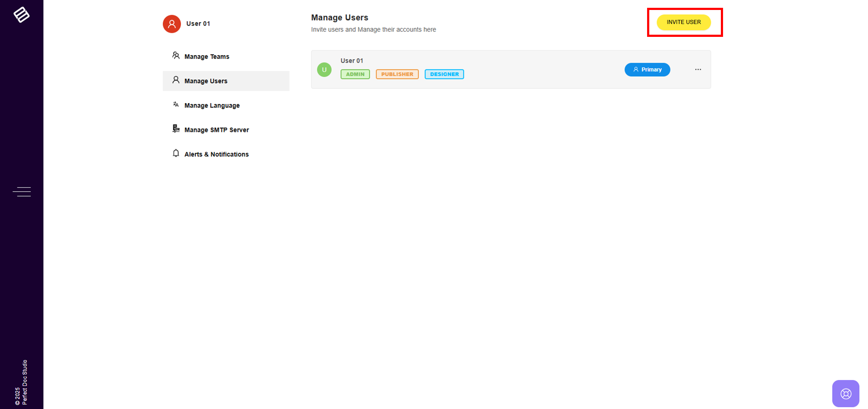Screen dimensions: 868x409
Task: Click the green ADMIN role tag
Action: (x=355, y=74)
